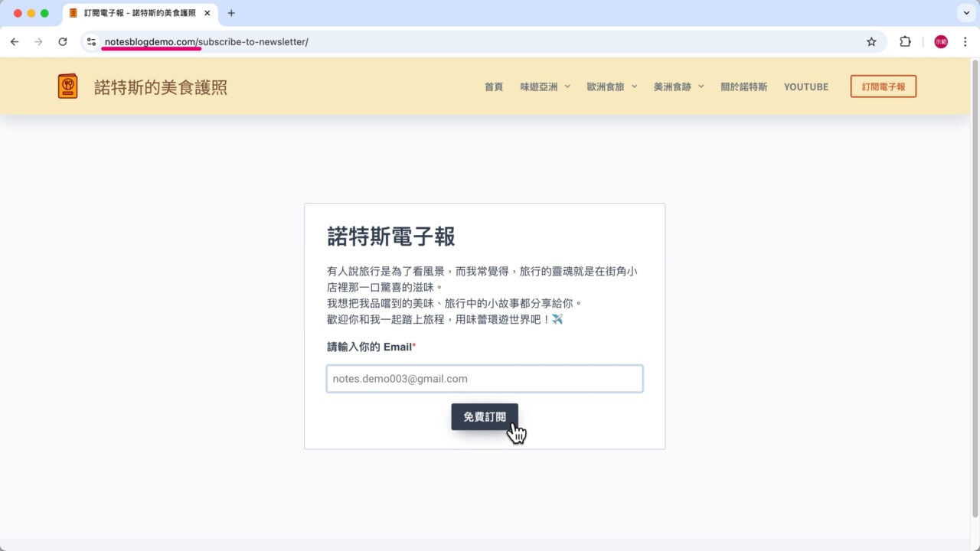Click the browser reload icon

(x=63, y=41)
